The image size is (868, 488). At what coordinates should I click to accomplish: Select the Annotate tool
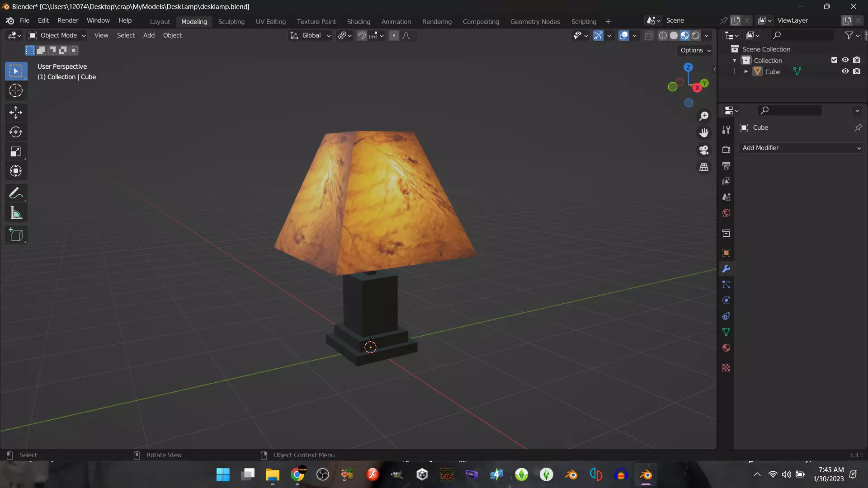coord(16,193)
